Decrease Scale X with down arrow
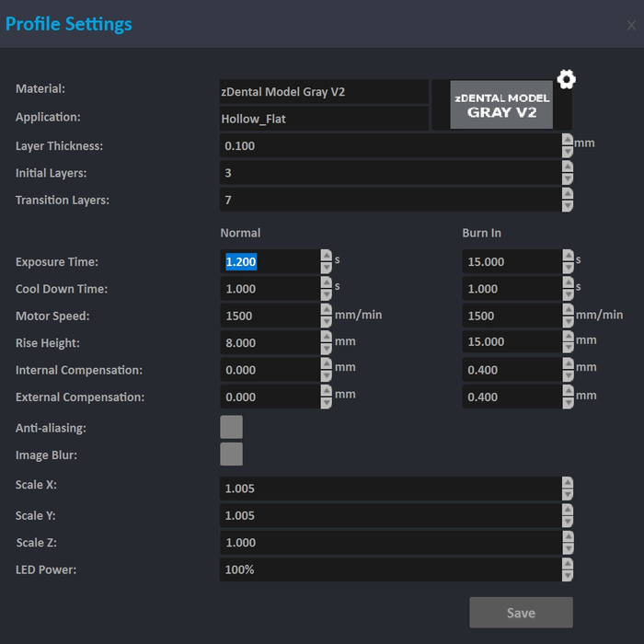The image size is (644, 644). point(568,495)
